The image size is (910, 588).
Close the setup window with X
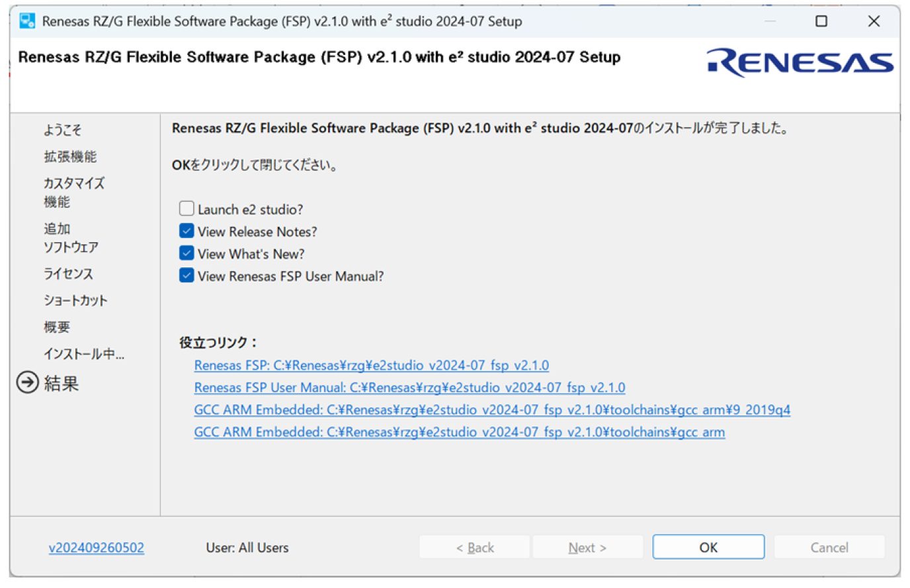click(874, 21)
